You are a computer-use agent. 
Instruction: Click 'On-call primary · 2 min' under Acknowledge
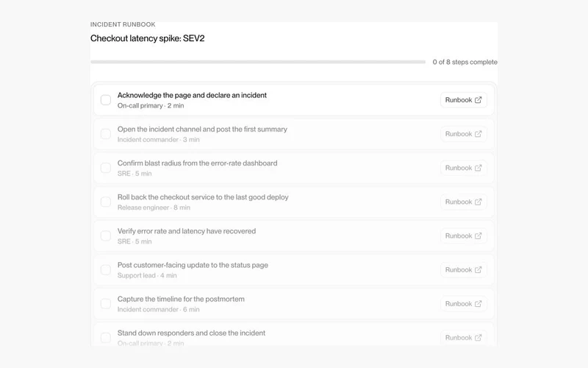coord(151,106)
